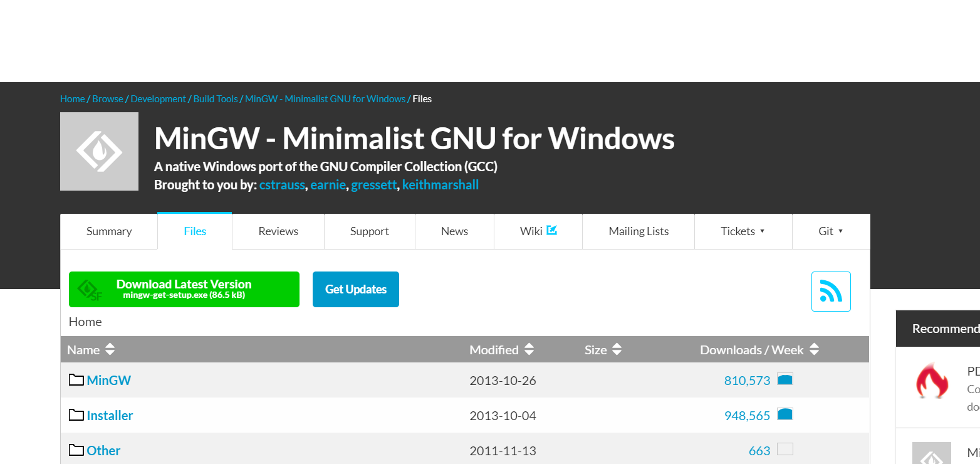Visit gressett profile link
The image size is (980, 464).
[374, 185]
